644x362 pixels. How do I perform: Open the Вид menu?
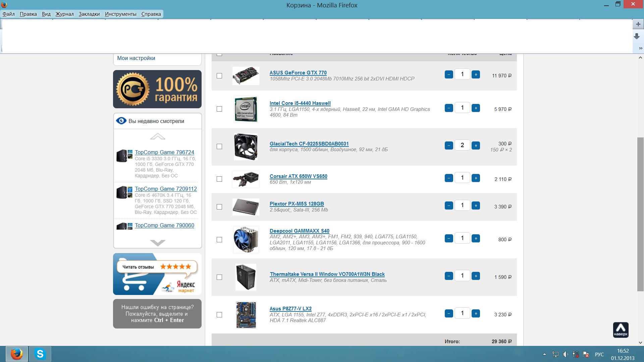(x=46, y=14)
